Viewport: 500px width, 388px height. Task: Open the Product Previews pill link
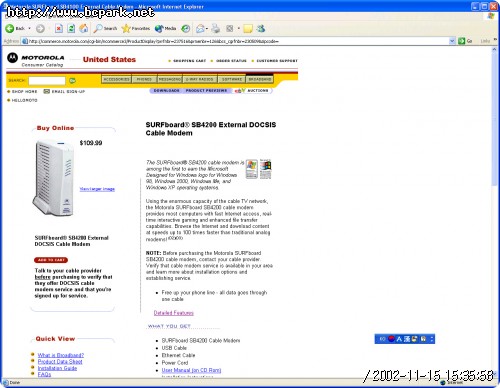pos(206,91)
